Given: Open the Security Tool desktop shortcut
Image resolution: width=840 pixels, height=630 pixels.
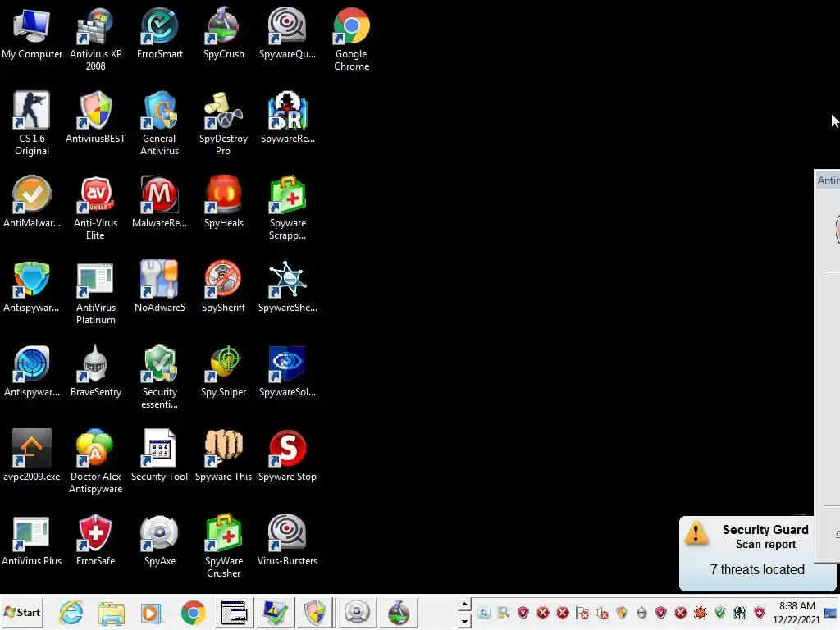Looking at the screenshot, I should 160,455.
